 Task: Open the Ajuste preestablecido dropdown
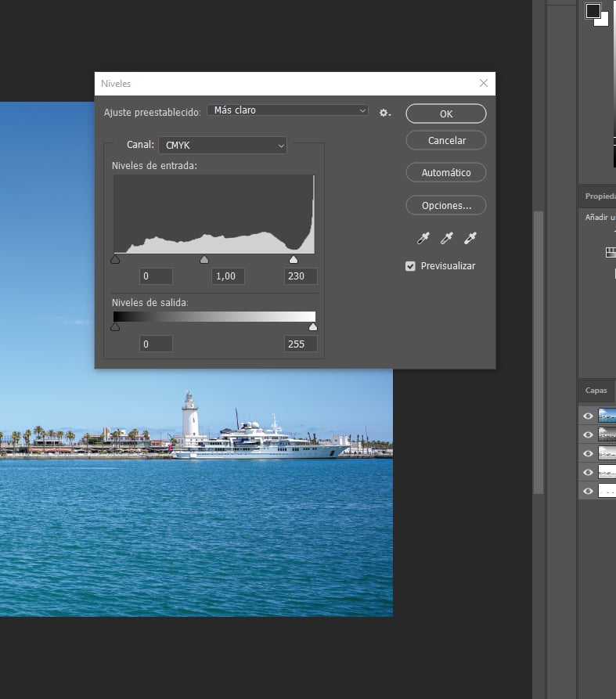click(287, 110)
